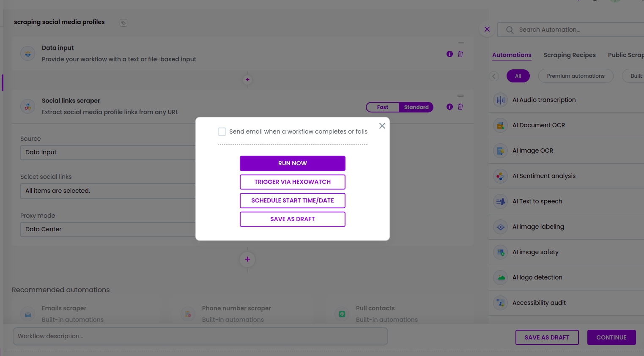644x356 pixels.
Task: Click the info icon on Social links scraper
Action: 449,107
